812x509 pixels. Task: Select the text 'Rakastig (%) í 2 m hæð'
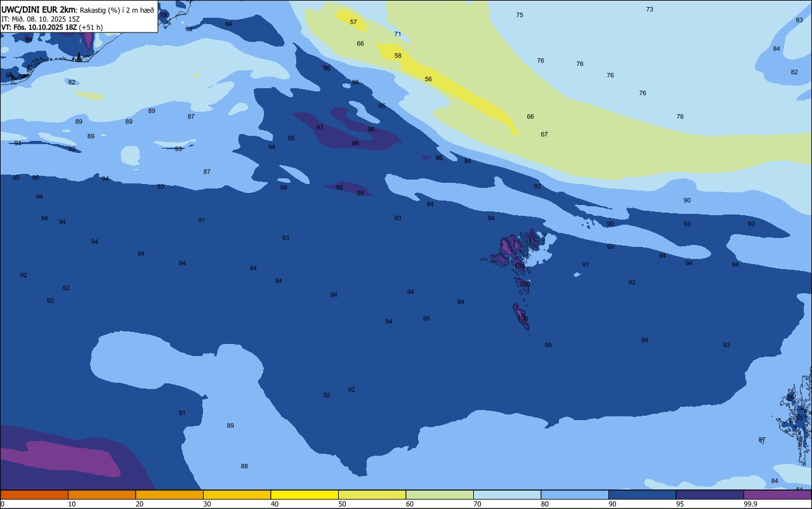click(x=117, y=10)
